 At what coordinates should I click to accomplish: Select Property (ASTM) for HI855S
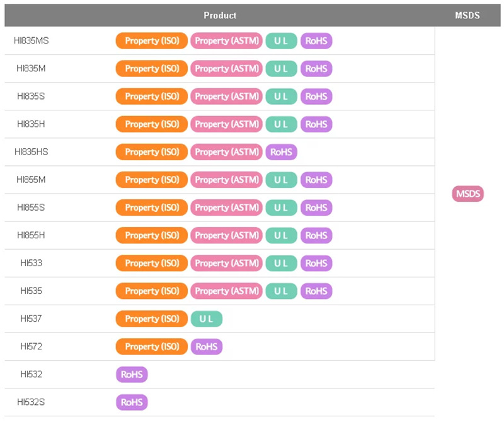tap(226, 208)
